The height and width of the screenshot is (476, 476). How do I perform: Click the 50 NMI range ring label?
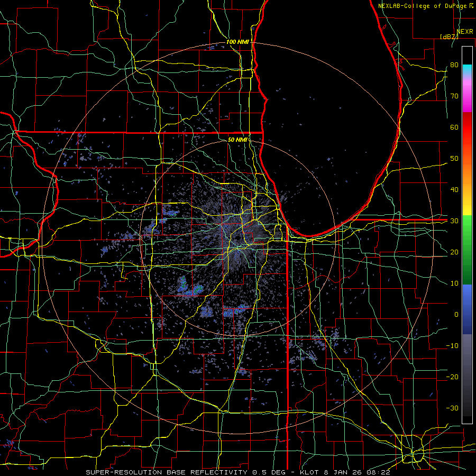tap(237, 140)
